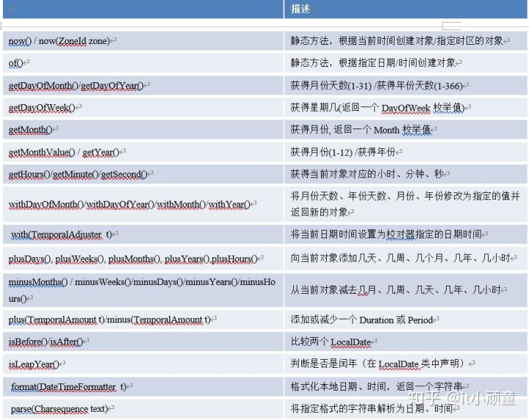Select format(DateTimeFormatter t) cell
The image size is (529, 420).
click(x=143, y=387)
